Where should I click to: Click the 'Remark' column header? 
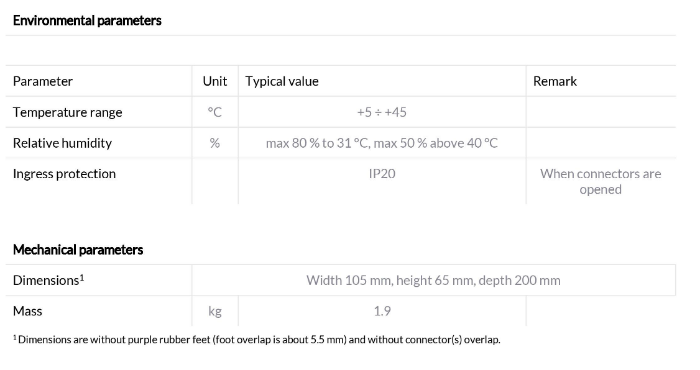555,81
